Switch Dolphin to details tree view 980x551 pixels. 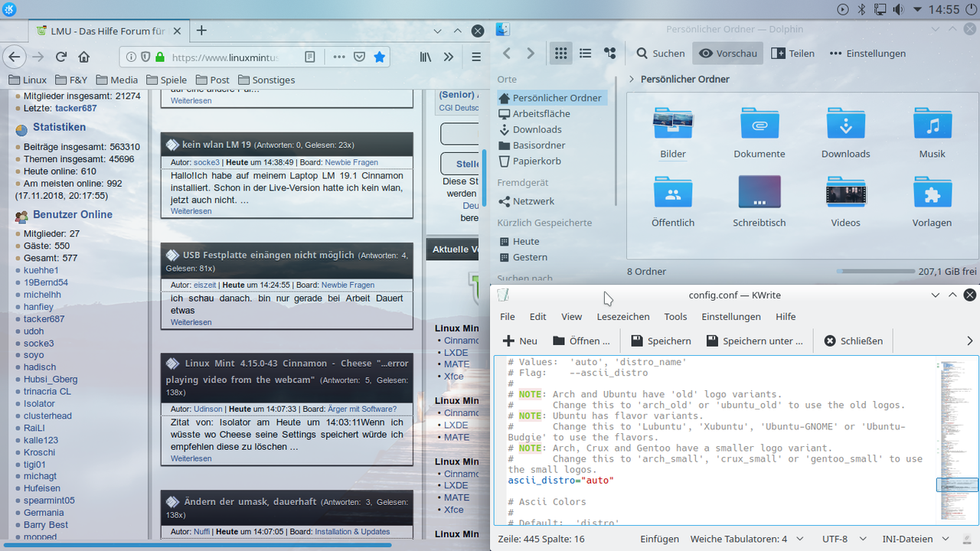609,54
